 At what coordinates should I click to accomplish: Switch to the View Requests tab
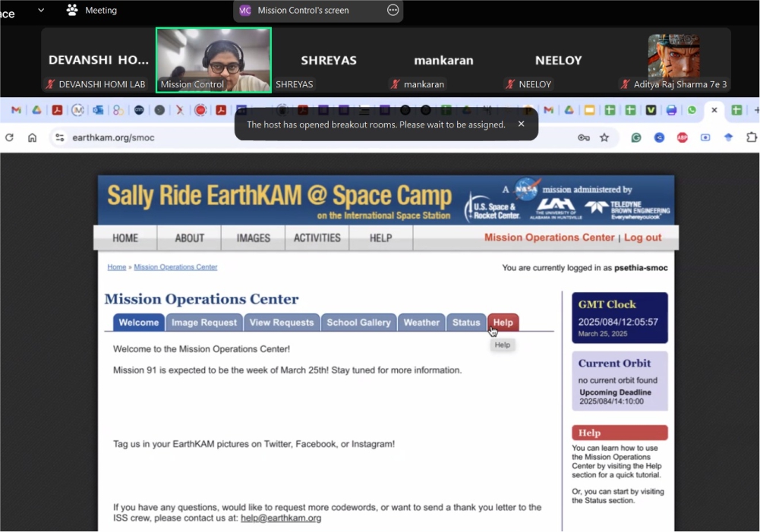coord(281,323)
